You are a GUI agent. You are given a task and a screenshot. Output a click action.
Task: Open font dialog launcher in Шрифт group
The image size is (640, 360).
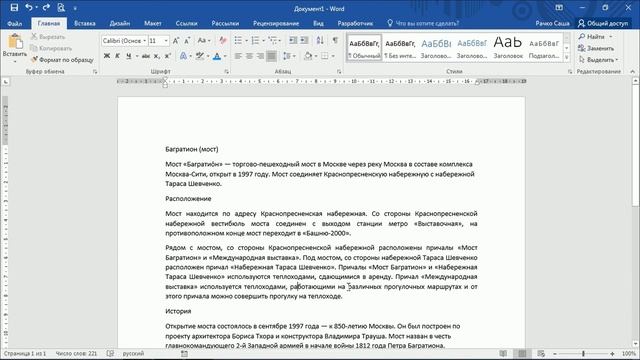(227, 71)
